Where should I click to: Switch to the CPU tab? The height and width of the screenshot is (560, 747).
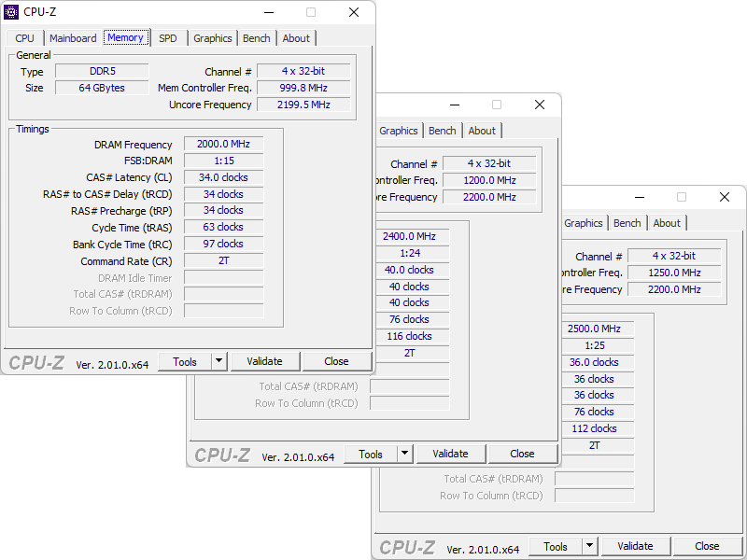click(25, 38)
